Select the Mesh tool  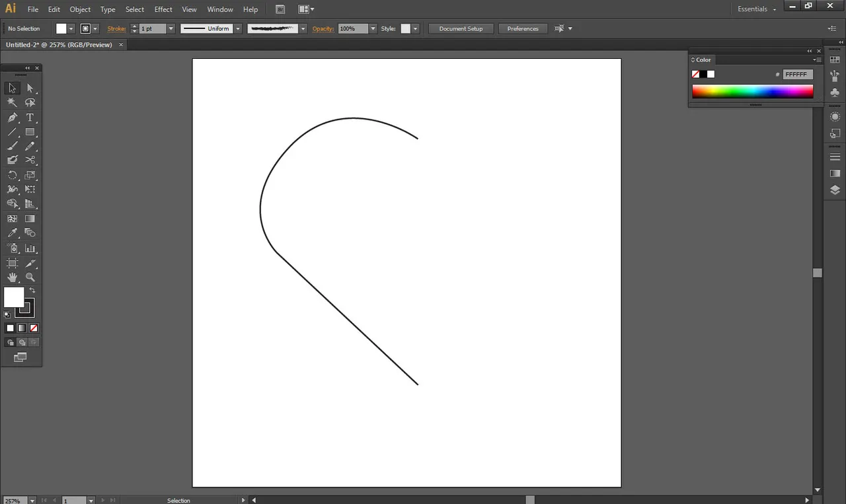pos(12,218)
